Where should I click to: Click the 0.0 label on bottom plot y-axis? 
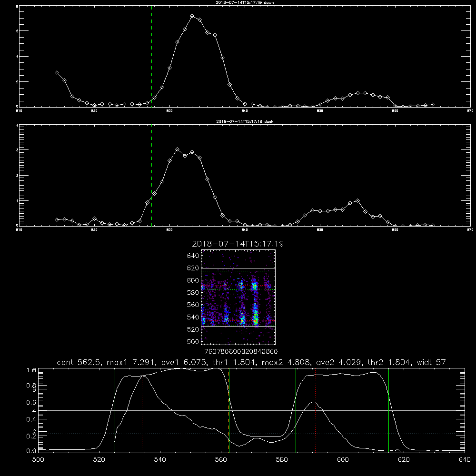point(31,451)
